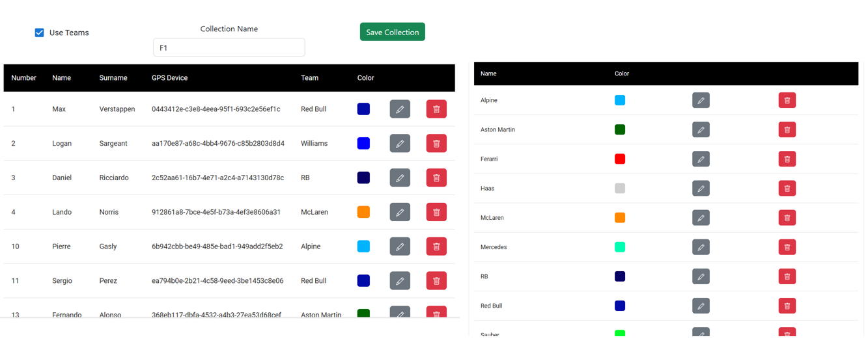Screen dimensions: 868x359
Task: Delete Lando Norris from the driver list
Action: click(436, 212)
